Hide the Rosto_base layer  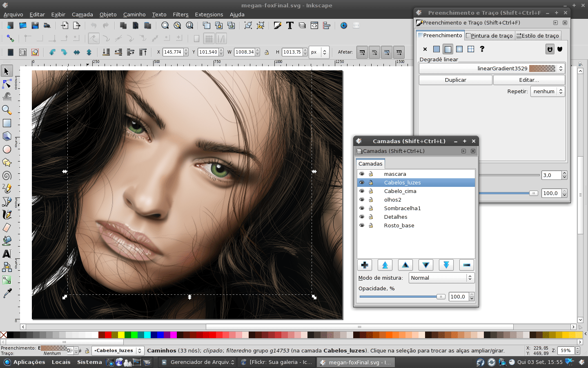tap(362, 225)
